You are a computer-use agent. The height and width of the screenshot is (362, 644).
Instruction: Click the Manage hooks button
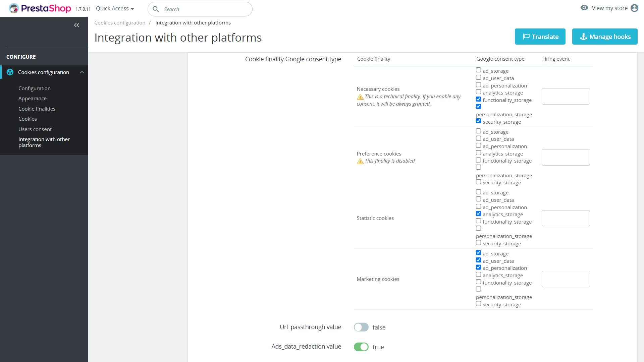click(x=604, y=37)
